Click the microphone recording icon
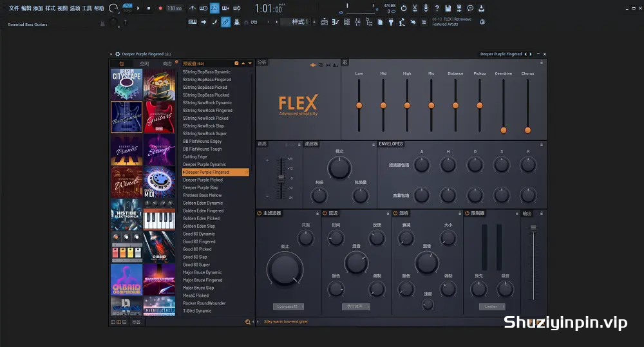 426,8
